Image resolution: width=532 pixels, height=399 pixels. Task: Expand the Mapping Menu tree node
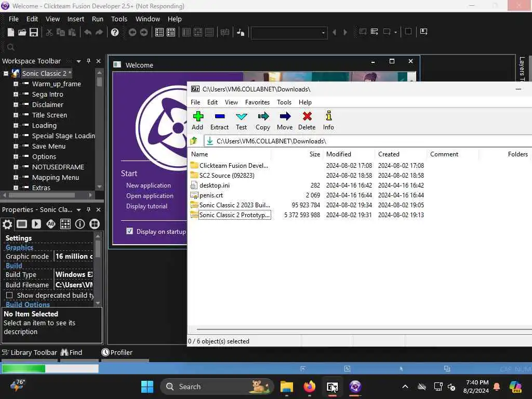pyautogui.click(x=16, y=178)
